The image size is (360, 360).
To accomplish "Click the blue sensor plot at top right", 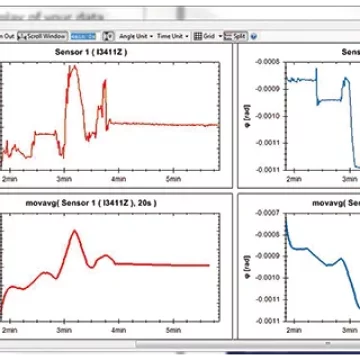I will coord(323,116).
